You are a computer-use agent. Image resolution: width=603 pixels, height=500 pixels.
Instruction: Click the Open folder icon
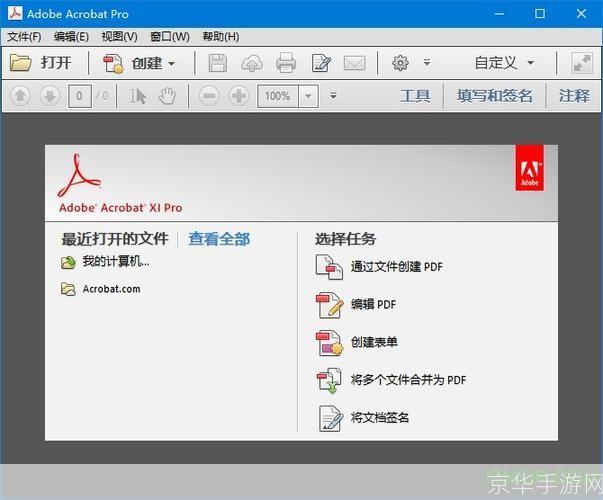pyautogui.click(x=20, y=63)
